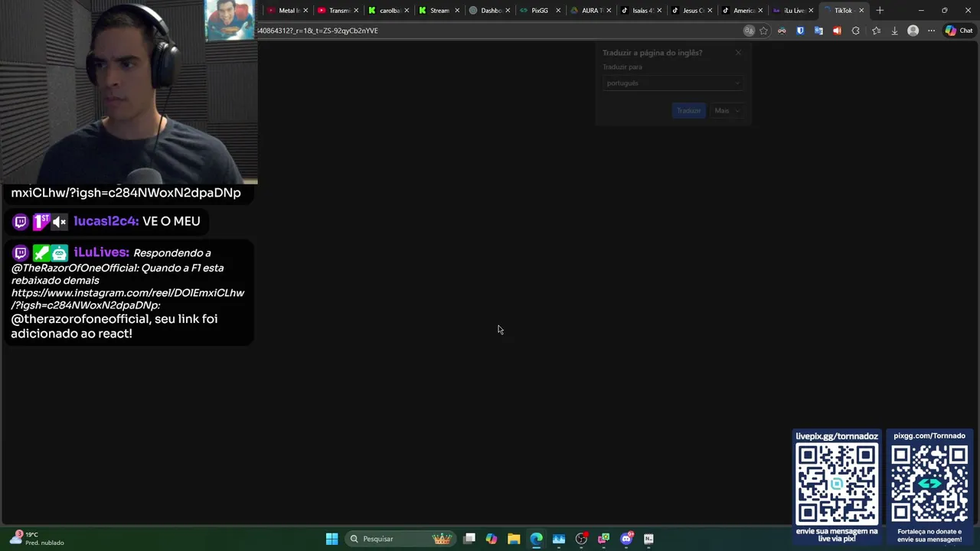Open the browser profile avatar
Image resolution: width=980 pixels, height=551 pixels.
click(x=913, y=31)
